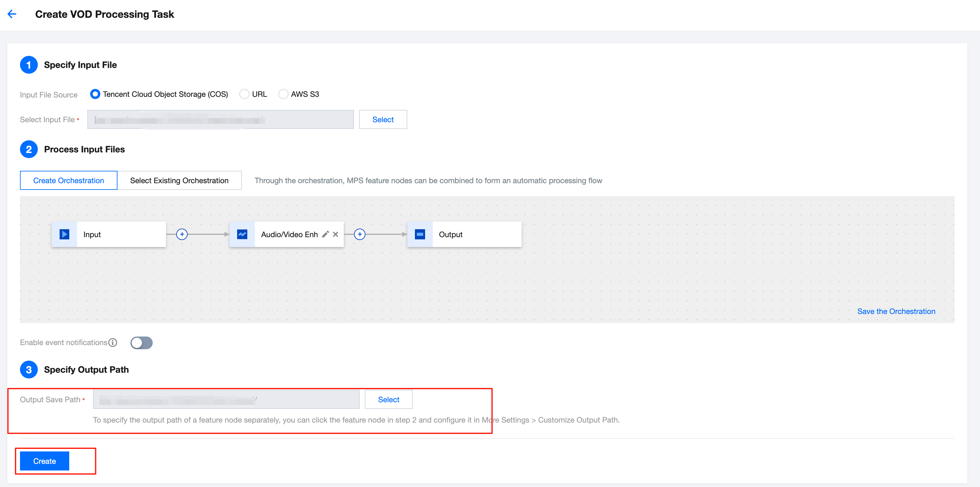This screenshot has width=980, height=487.
Task: Add node after Input with plus icon
Action: (182, 234)
